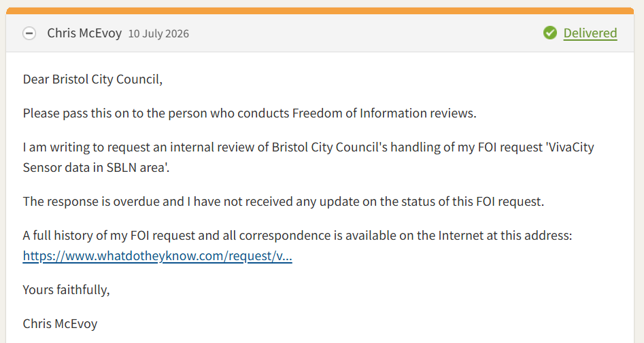Click 'Sensor data in SBLN area' text line
This screenshot has height=343, width=644.
[96, 167]
